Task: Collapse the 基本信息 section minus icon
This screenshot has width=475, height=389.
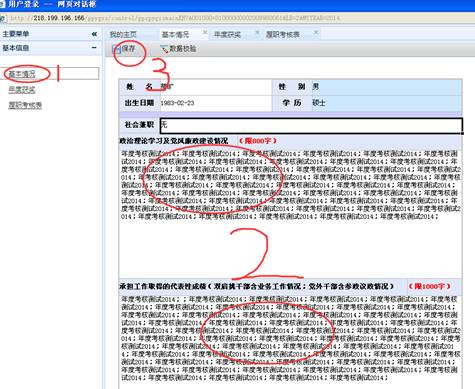Action: (94, 48)
